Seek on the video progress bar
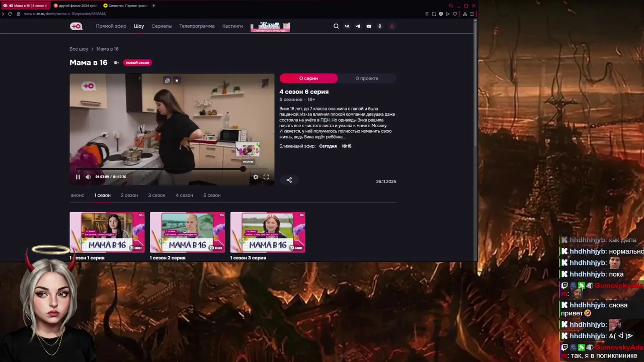The image size is (644, 362). point(172,169)
